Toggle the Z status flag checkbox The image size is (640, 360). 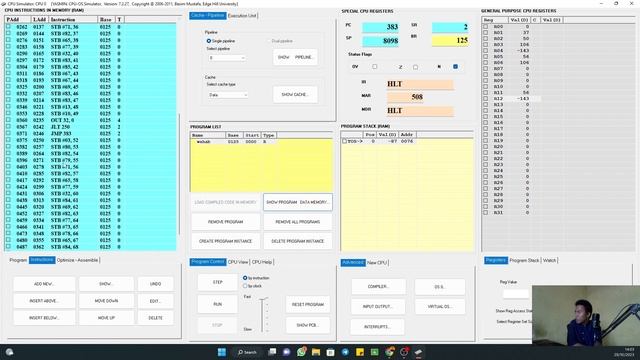416,67
